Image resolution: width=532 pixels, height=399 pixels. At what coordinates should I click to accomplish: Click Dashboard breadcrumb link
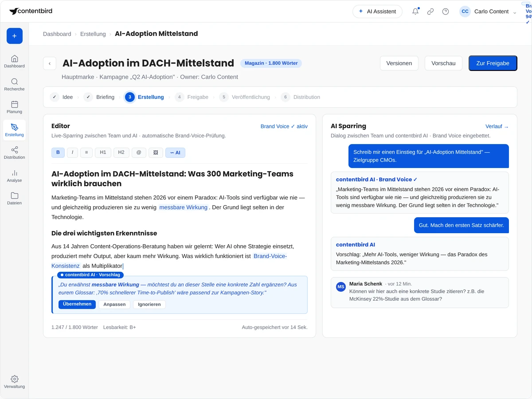pos(57,34)
